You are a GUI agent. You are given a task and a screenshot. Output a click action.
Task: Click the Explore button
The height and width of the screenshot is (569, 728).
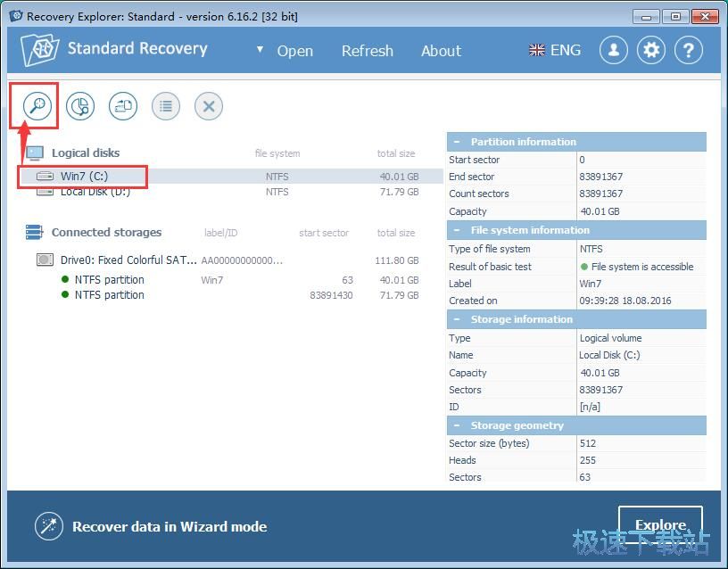coord(660,524)
